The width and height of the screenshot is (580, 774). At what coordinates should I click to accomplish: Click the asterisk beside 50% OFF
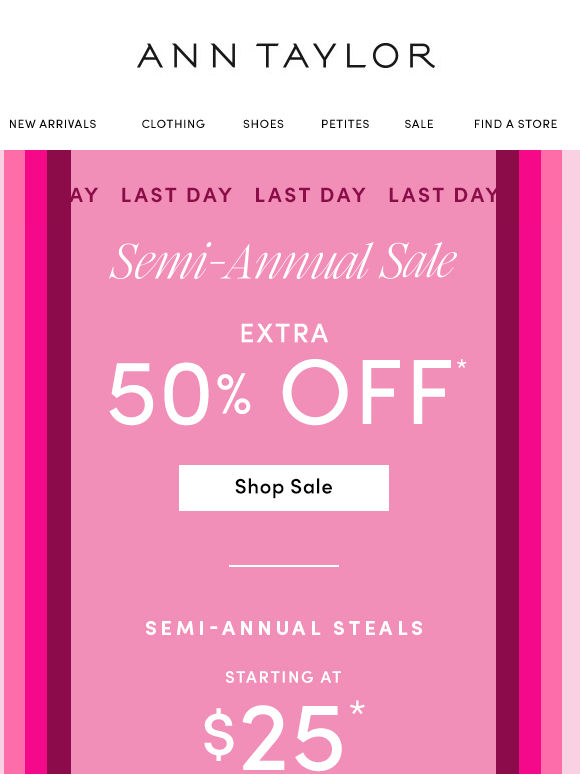[462, 365]
